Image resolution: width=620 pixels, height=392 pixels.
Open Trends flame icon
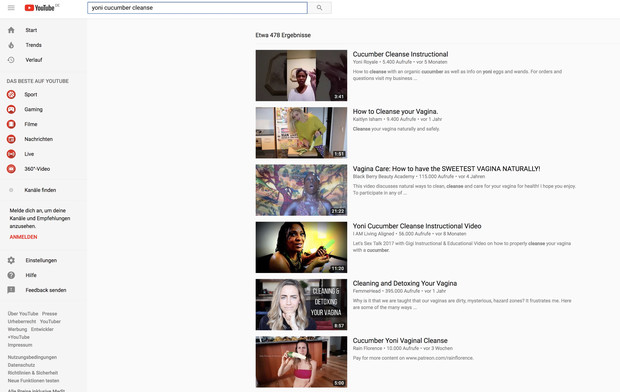click(x=11, y=45)
